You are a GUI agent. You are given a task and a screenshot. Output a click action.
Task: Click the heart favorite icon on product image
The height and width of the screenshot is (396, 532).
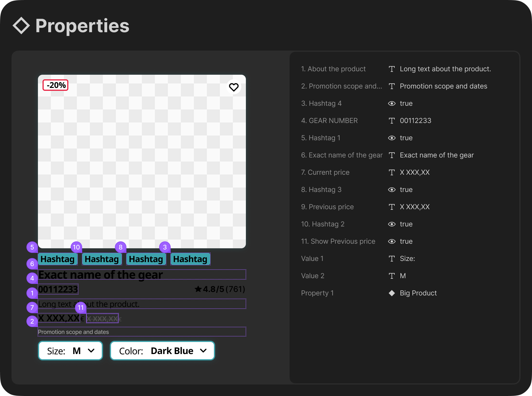[x=234, y=87]
